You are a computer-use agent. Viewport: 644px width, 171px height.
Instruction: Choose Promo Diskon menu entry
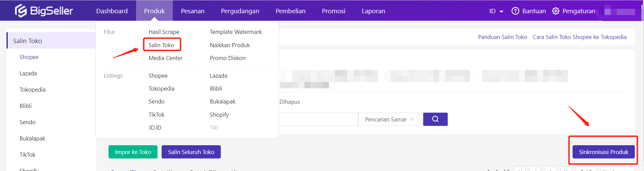tap(228, 58)
